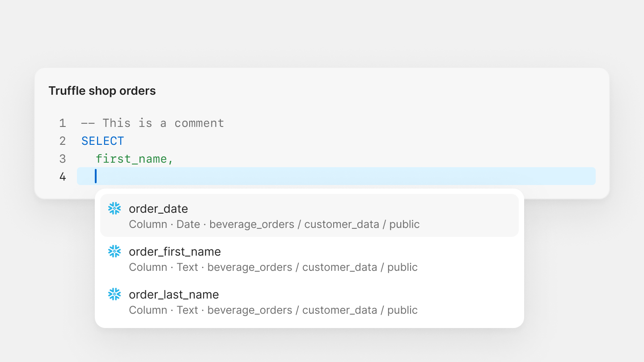Select line number 2 in the gutter
Screen dimensions: 644x362
coord(63,141)
